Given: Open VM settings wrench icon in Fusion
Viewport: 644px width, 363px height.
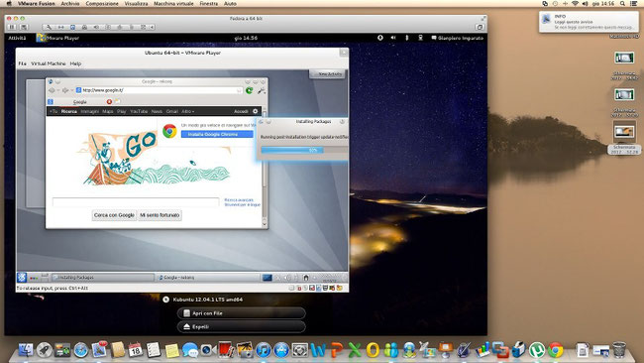Looking at the screenshot, I should [x=49, y=27].
